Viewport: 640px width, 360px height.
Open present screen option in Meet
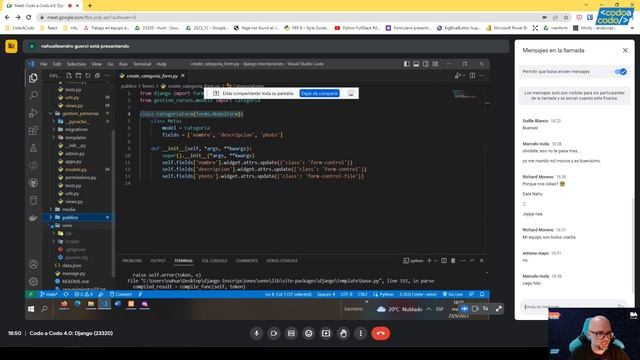coord(326,333)
